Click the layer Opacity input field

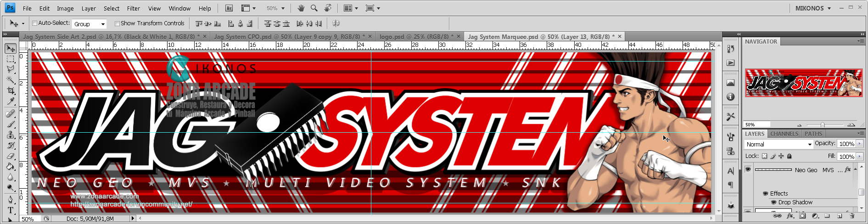[x=847, y=144]
